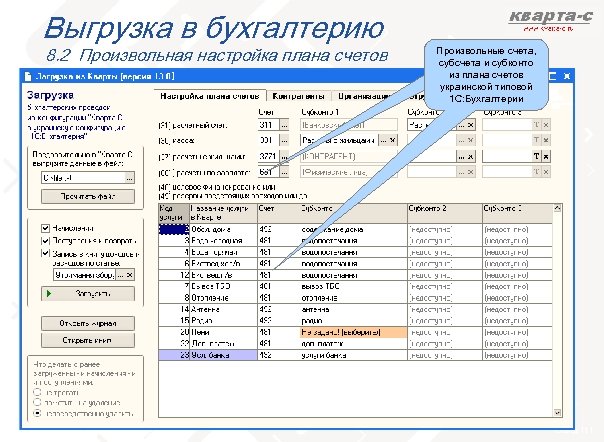This screenshot has width=604, height=442.
Task: Click table scrollbar up arrow
Action: click(557, 208)
